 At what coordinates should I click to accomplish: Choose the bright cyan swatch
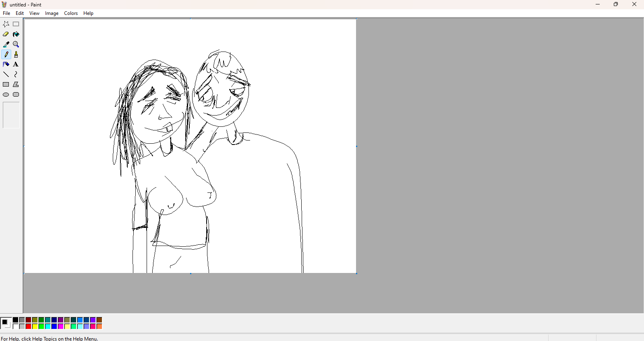coord(48,327)
